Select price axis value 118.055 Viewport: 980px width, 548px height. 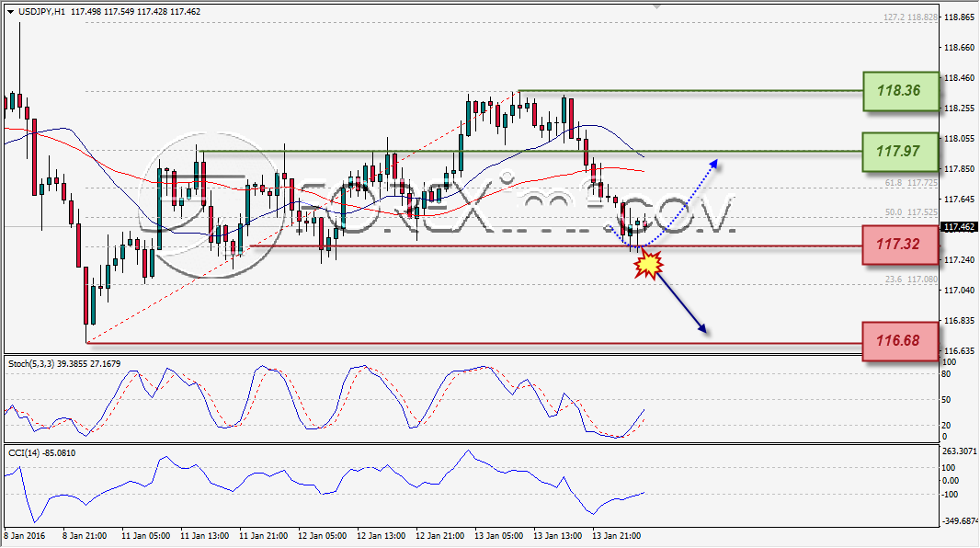pyautogui.click(x=959, y=139)
